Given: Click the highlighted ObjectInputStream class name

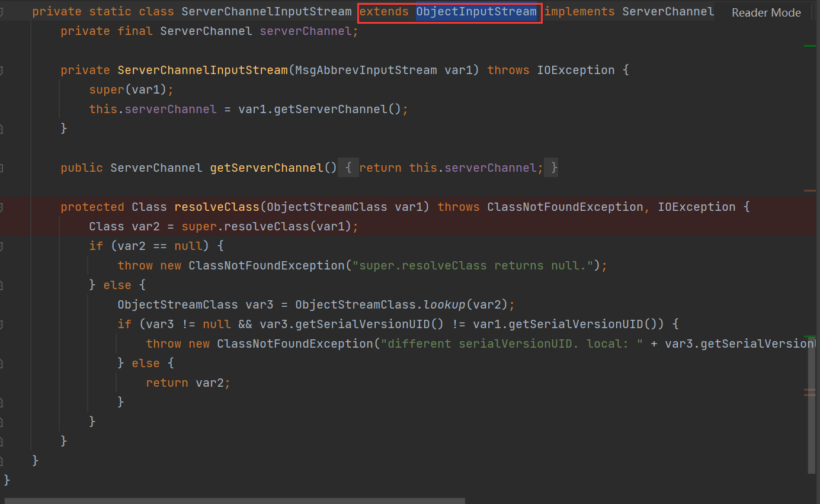Looking at the screenshot, I should coord(476,11).
